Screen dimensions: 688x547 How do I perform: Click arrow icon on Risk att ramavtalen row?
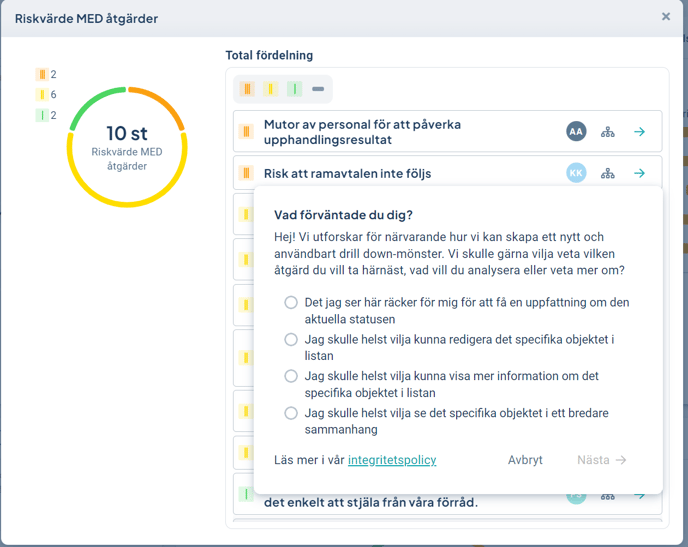tap(639, 174)
